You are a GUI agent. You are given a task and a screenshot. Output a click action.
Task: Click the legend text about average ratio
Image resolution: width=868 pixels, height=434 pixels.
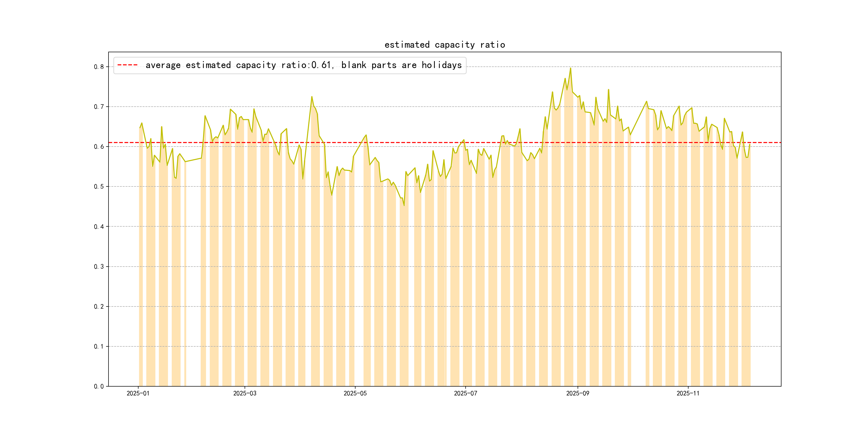pos(303,65)
